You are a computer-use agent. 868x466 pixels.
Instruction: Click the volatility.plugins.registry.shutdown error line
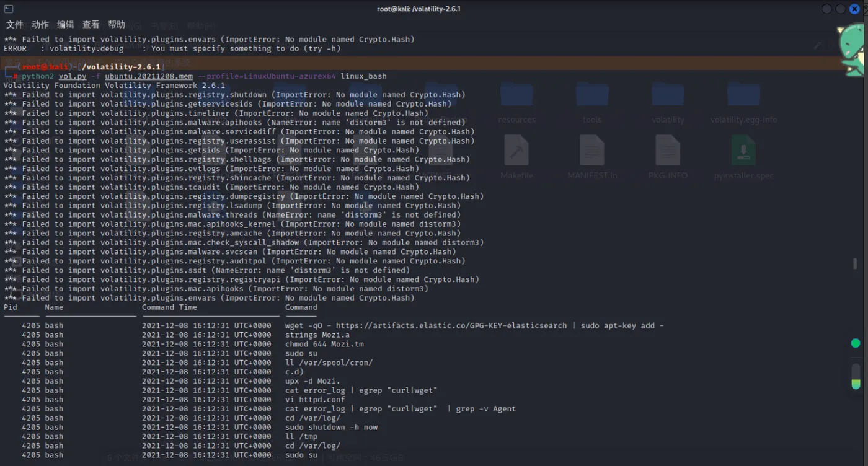[234, 95]
